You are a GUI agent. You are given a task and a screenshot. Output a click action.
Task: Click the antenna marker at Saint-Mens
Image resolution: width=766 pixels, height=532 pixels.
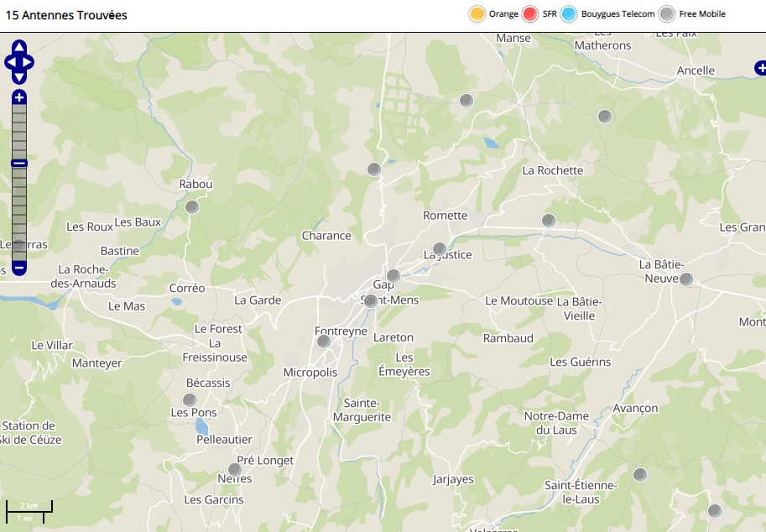(x=370, y=301)
